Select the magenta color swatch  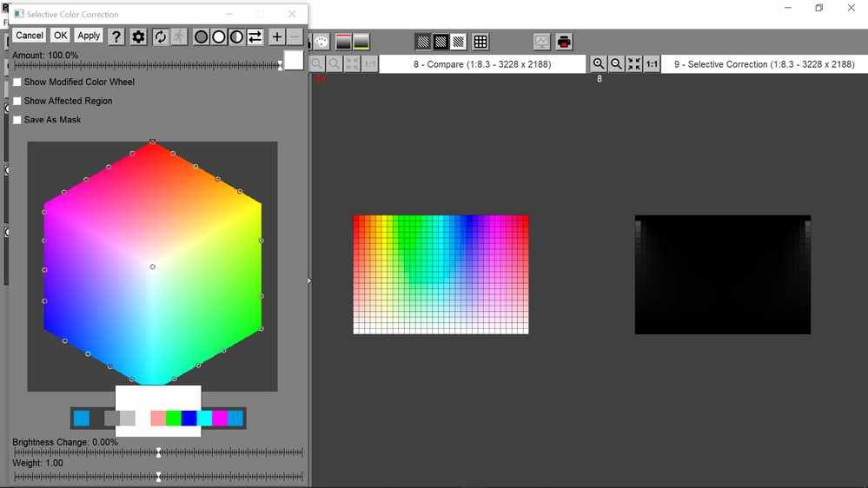(220, 419)
